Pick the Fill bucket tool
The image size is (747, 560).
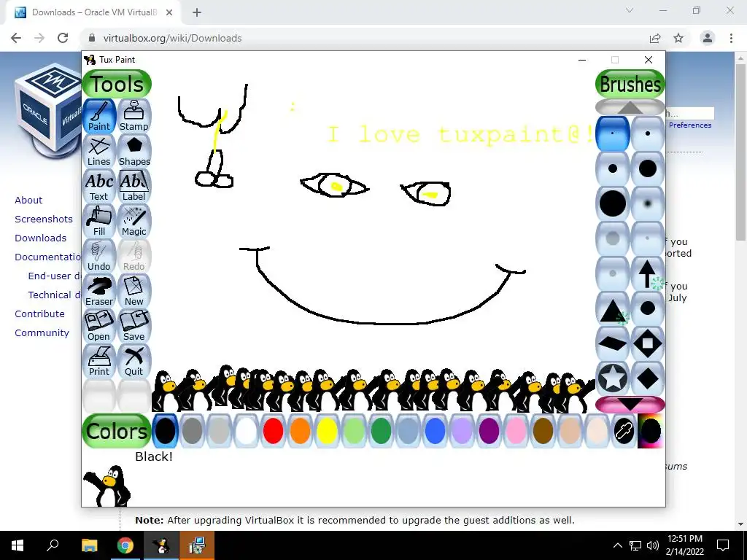pos(99,221)
